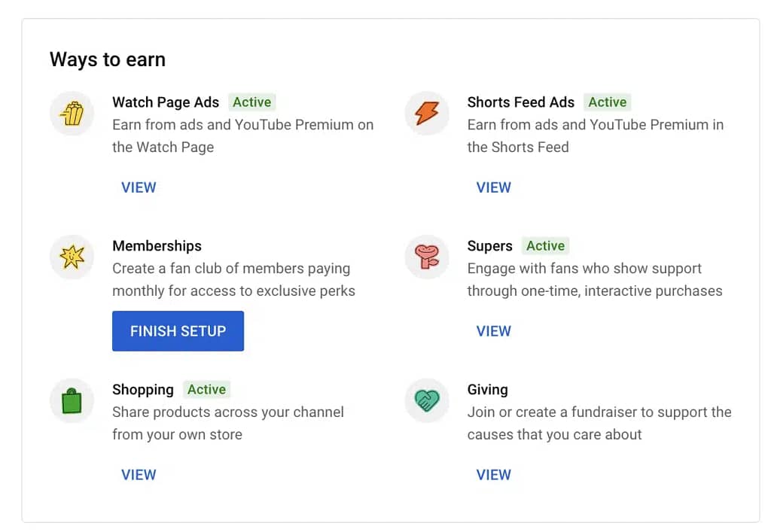Click the Shorts Feed Ads lightning icon
This screenshot has width=771, height=532.
427,114
